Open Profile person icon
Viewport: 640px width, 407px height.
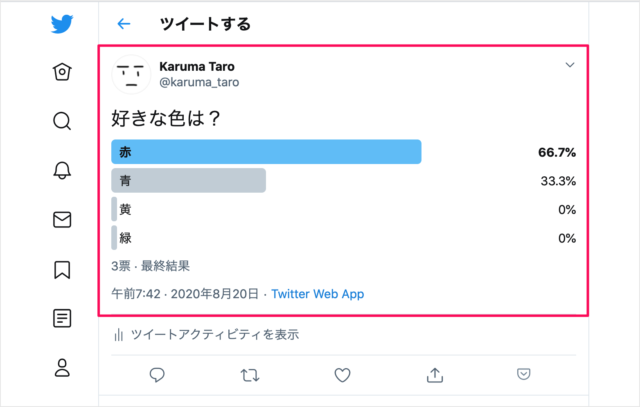tap(62, 367)
